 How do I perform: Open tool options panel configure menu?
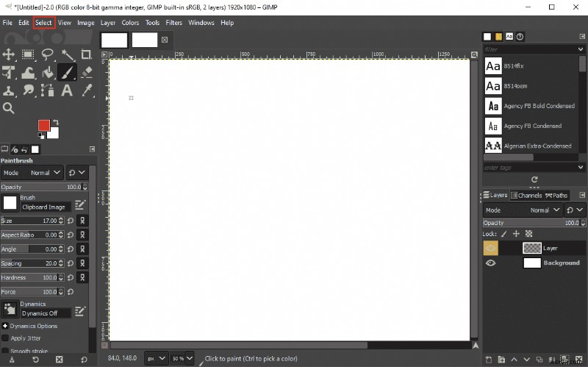point(93,149)
